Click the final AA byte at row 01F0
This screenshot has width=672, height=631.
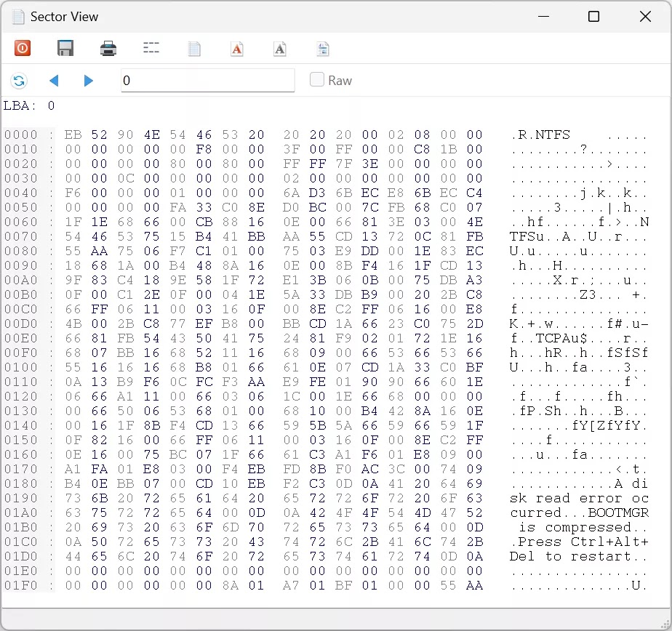click(474, 585)
